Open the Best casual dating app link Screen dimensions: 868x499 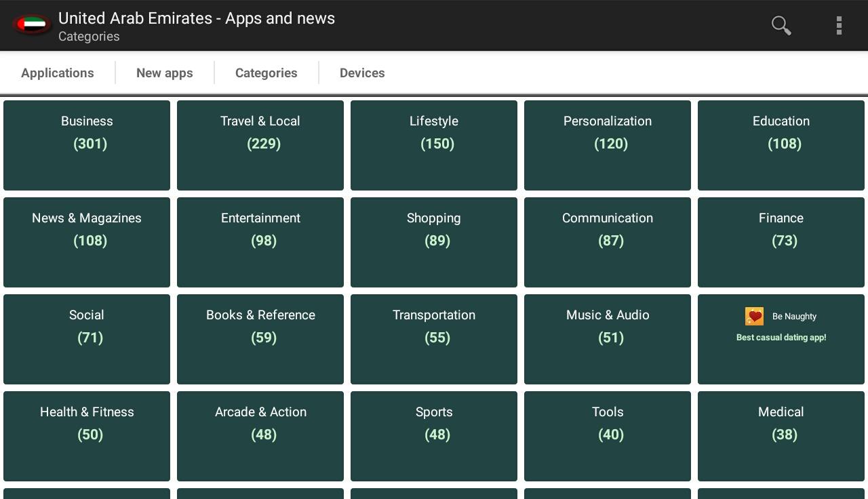coord(781,338)
